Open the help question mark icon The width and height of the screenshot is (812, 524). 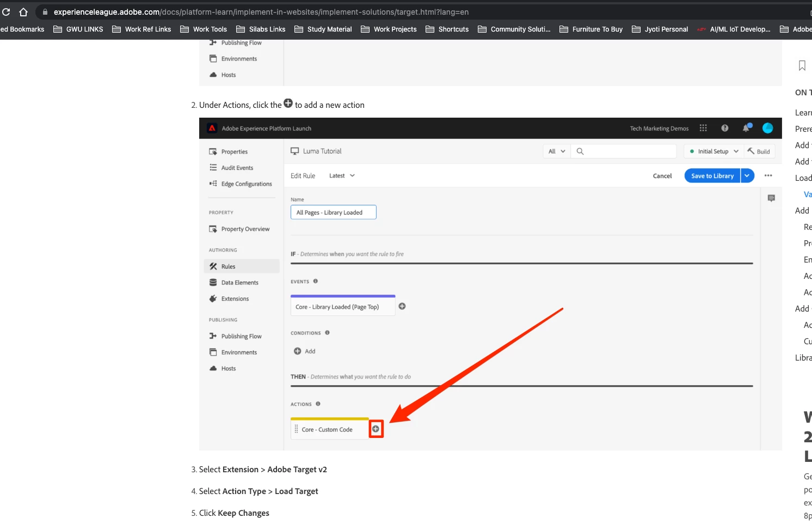tap(725, 128)
